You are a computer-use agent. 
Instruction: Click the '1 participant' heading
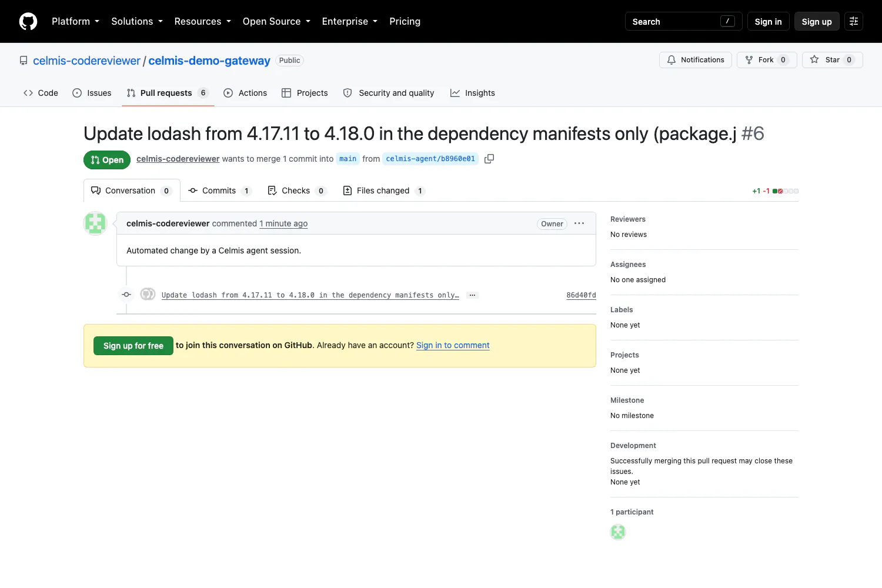(632, 512)
